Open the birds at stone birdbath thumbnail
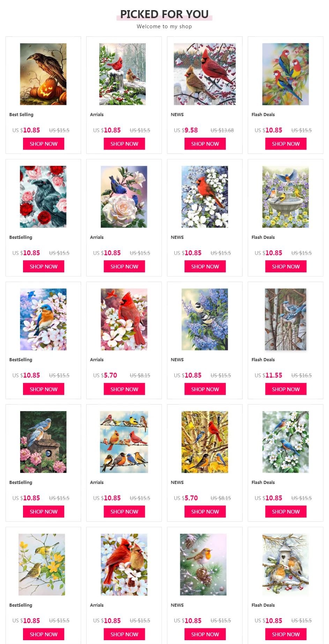Screen dimensions: 329x644 point(285,197)
